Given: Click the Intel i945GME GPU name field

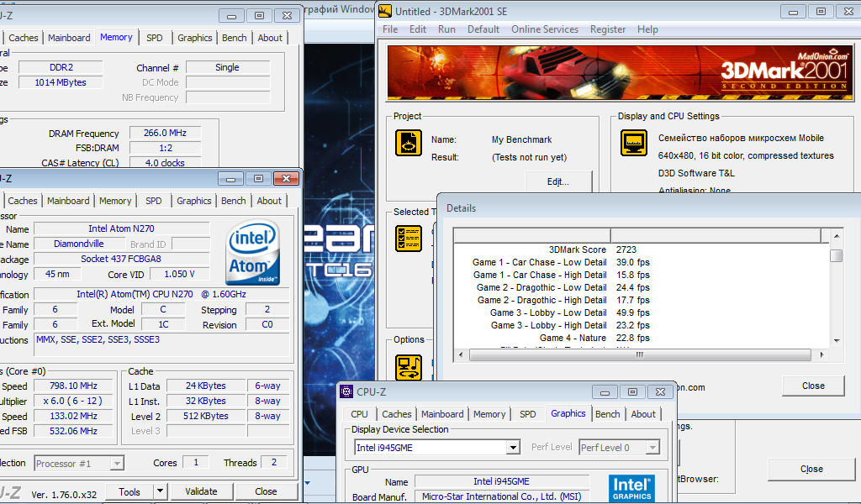Looking at the screenshot, I should (501, 481).
